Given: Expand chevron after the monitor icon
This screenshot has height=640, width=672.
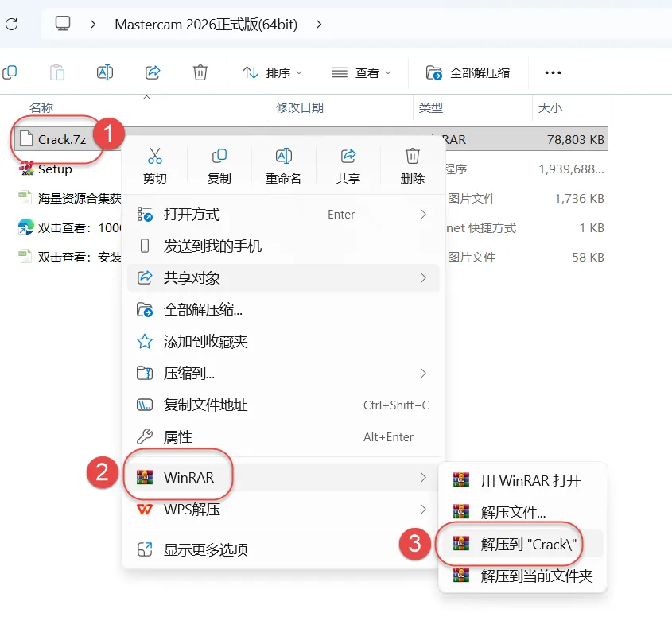Looking at the screenshot, I should pyautogui.click(x=93, y=25).
